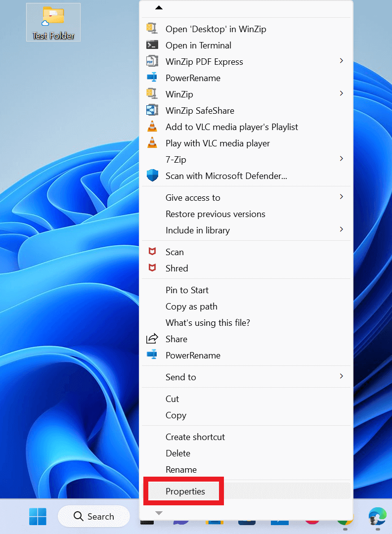Expand Include in library arrow
Image resolution: width=392 pixels, height=534 pixels.
click(x=341, y=229)
